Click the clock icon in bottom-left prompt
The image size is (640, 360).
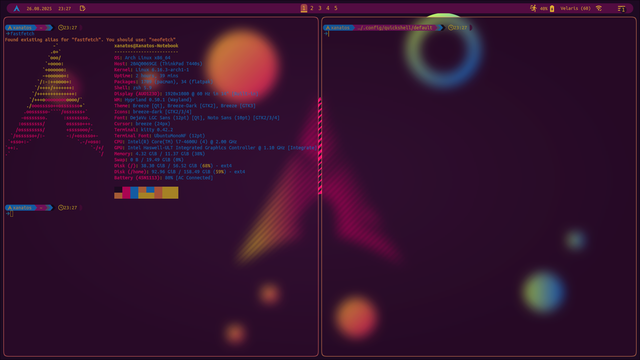tap(60, 208)
